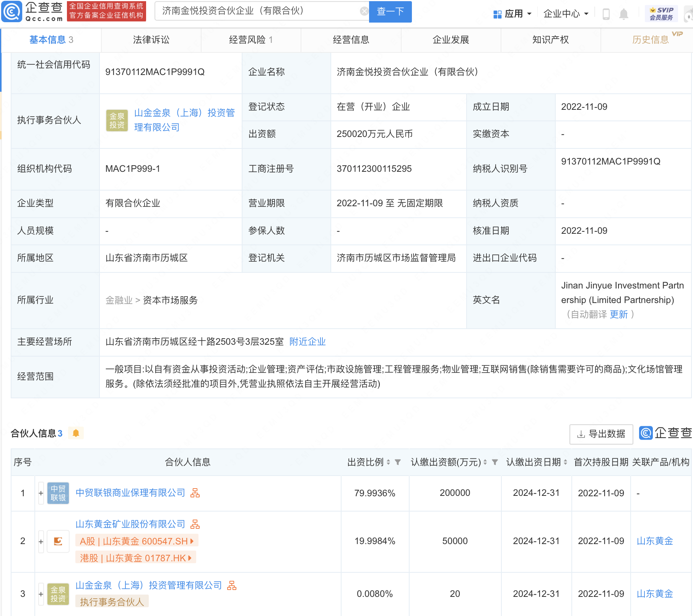Click 山东黄金矿业 company logo in row 2
This screenshot has height=616, width=693.
(58, 541)
